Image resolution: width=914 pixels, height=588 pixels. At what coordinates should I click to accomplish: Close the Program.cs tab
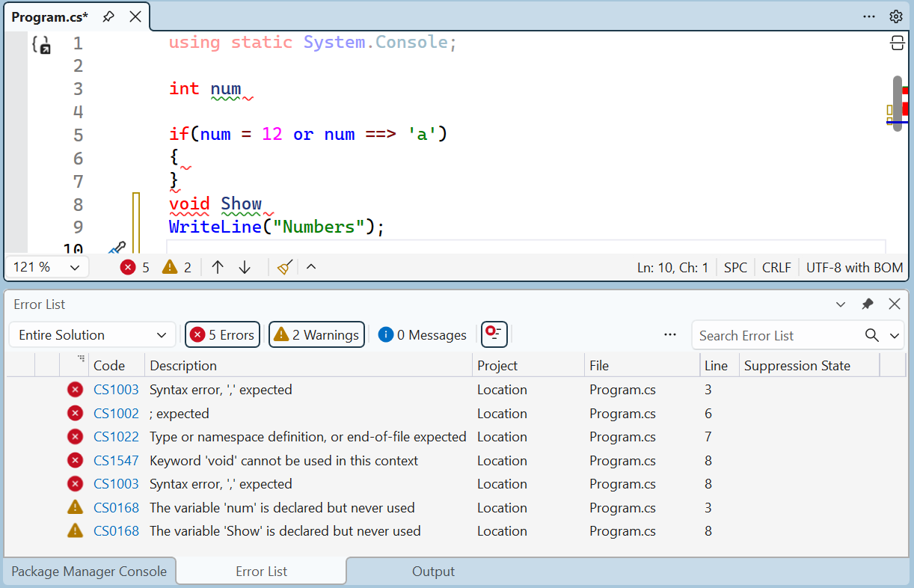135,16
